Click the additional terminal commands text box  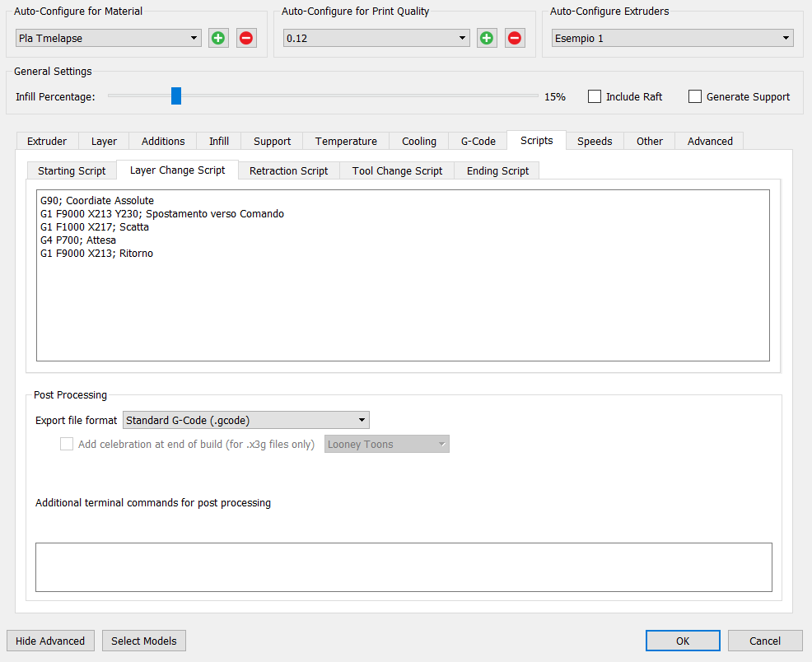click(x=404, y=567)
